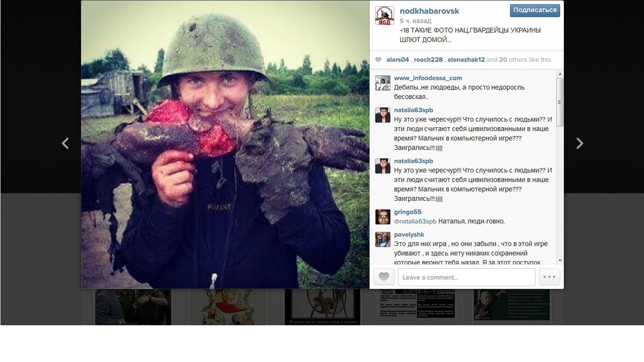The height and width of the screenshot is (362, 644).
Task: Open the military officers thumbnail below
Action: [133, 307]
